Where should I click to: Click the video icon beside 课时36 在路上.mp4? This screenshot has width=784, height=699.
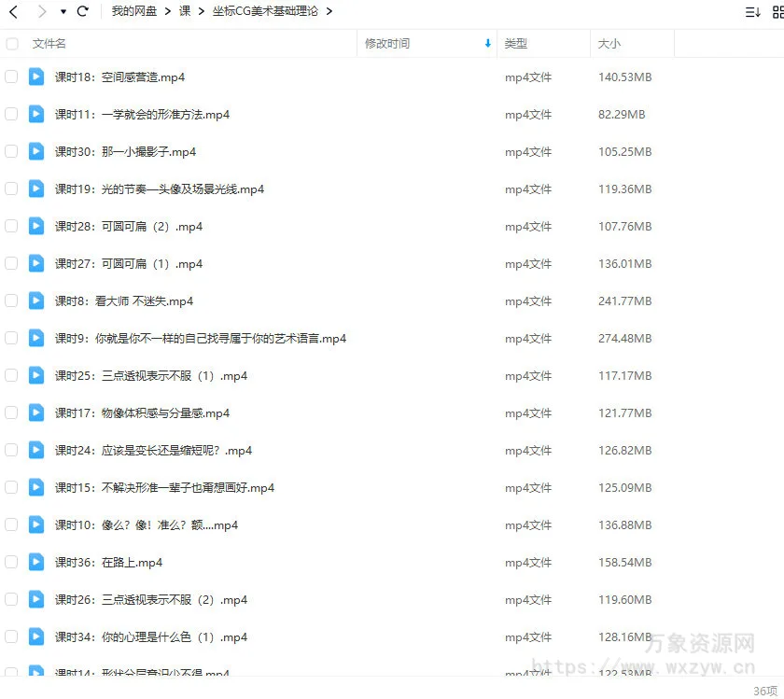coord(35,562)
